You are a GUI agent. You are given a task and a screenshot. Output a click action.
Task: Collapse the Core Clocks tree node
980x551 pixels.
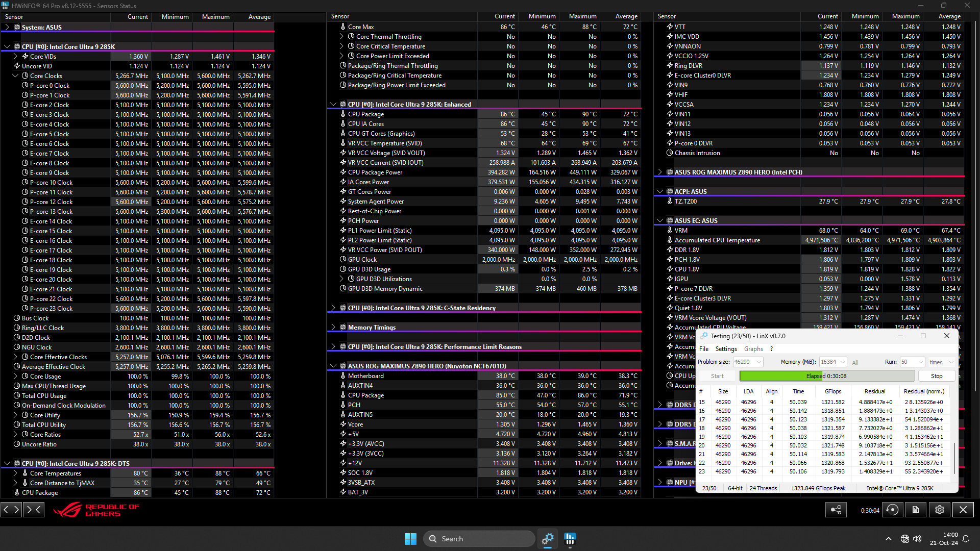tap(15, 76)
